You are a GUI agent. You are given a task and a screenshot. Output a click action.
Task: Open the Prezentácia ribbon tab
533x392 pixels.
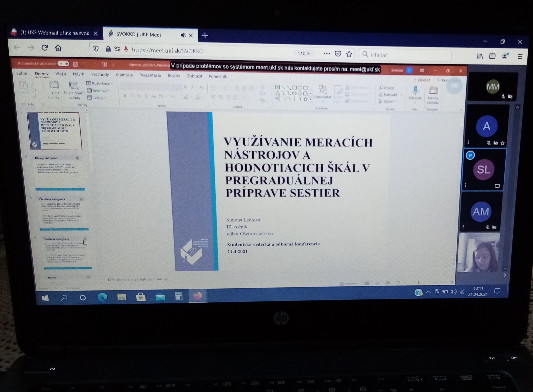150,75
